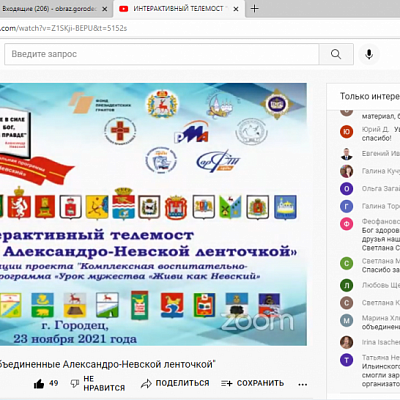Image resolution: width=400 pixels, height=400 pixels.
Task: Click the YouTube favicon on active tab
Action: [x=124, y=9]
